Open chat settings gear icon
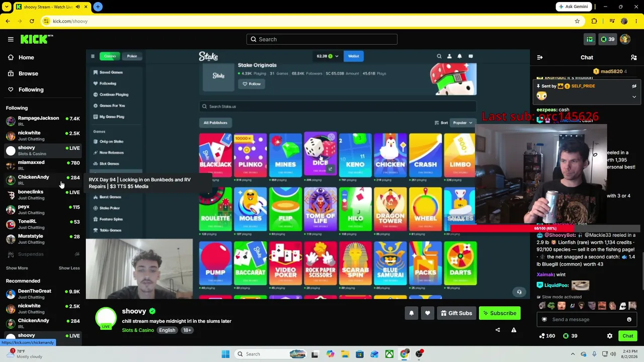 coord(610,336)
